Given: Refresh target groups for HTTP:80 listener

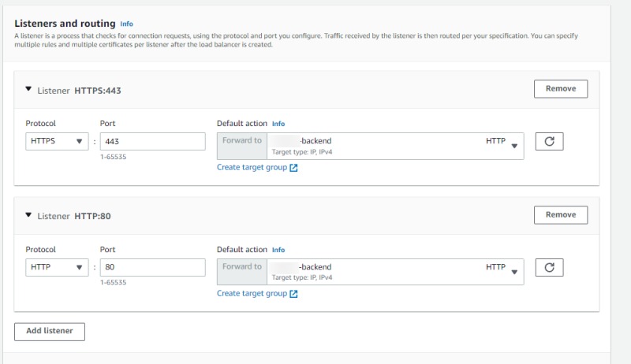Looking at the screenshot, I should click(549, 268).
